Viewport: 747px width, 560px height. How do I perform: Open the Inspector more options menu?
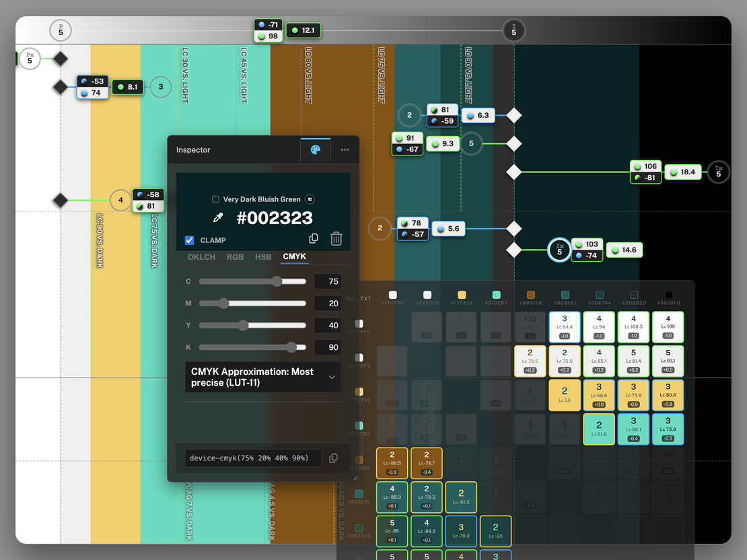[345, 150]
